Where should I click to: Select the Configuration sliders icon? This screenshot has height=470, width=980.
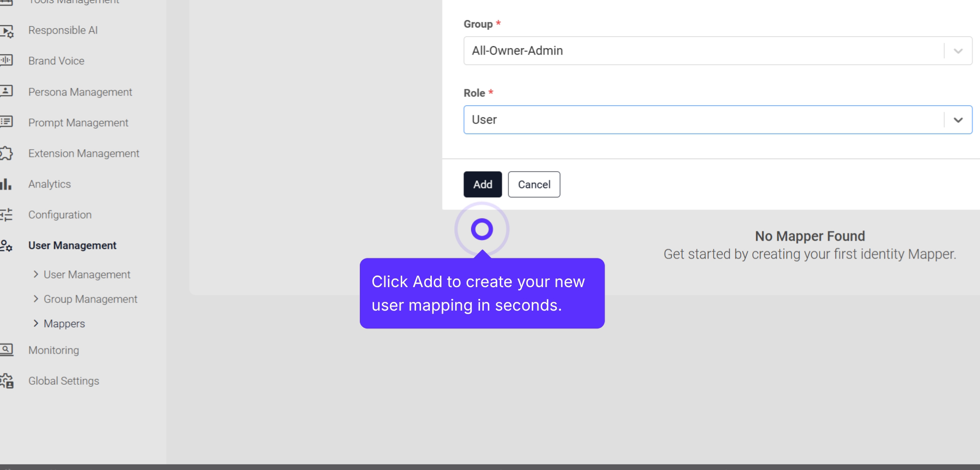click(7, 215)
